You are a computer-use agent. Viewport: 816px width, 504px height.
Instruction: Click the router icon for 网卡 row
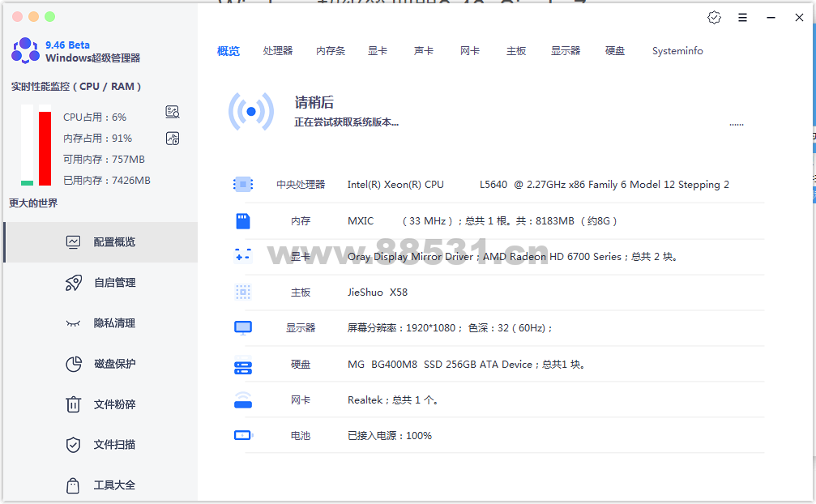(243, 400)
